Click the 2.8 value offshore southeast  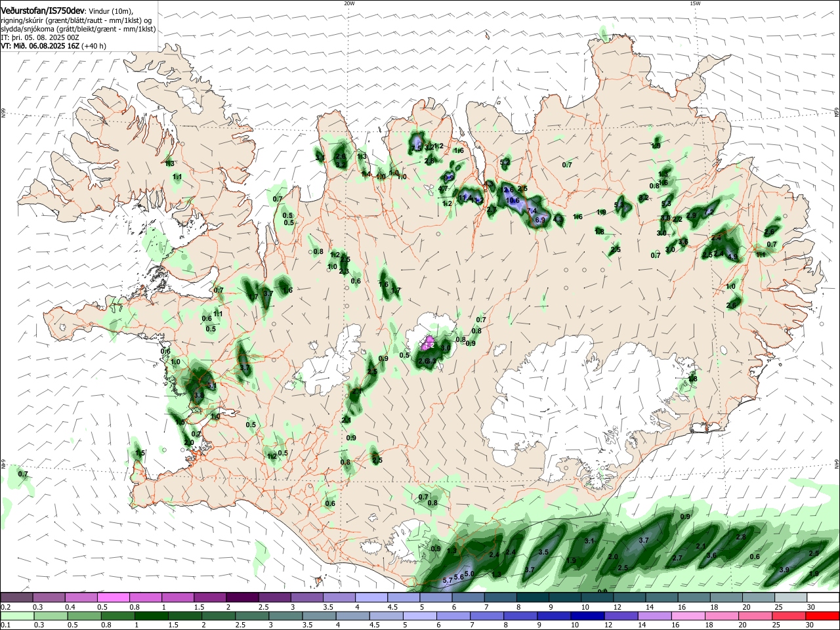[741, 537]
